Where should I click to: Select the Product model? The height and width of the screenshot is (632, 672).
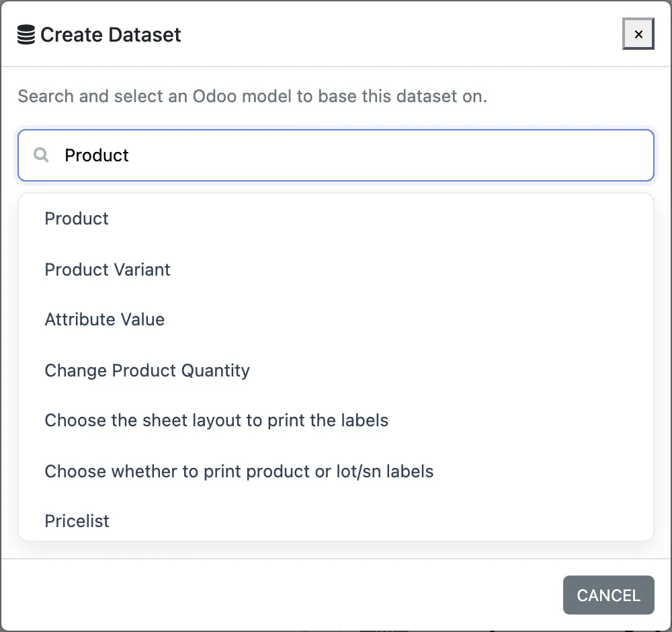tap(335, 219)
